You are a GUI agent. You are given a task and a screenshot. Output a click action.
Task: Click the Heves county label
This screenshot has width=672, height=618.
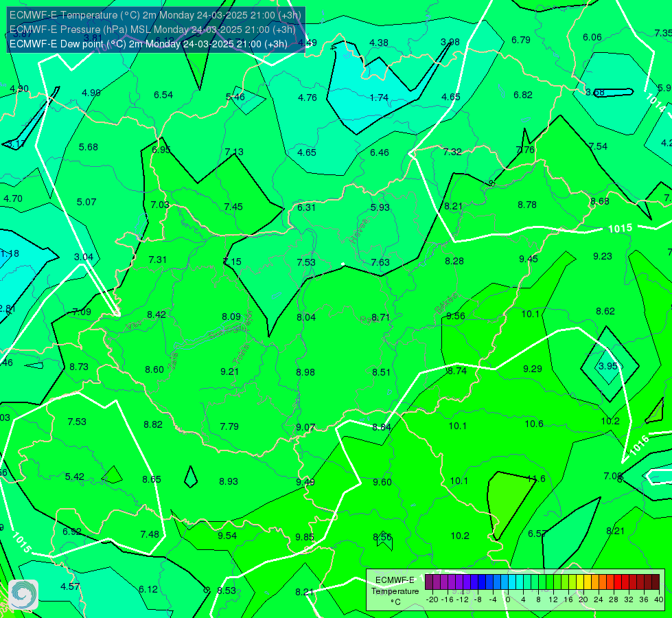(x=359, y=231)
